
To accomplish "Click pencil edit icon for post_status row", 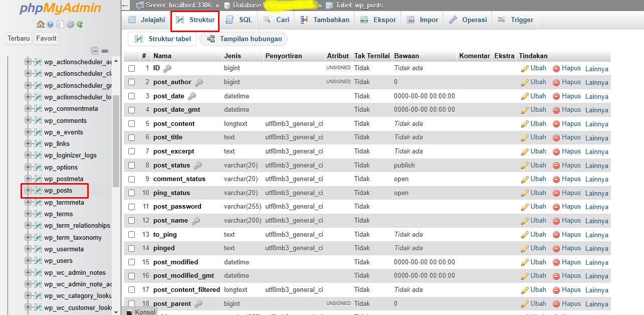I will pyautogui.click(x=525, y=166).
